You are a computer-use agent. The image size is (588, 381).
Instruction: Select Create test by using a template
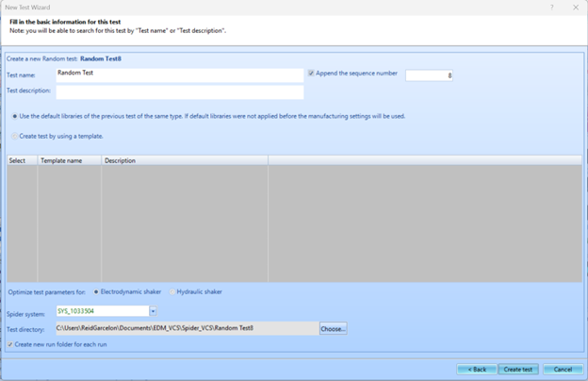click(x=13, y=136)
